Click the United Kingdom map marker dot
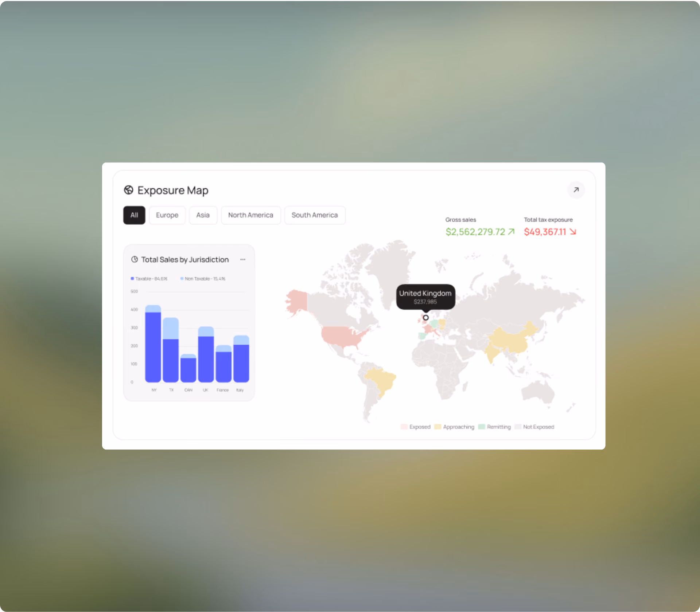This screenshot has height=612, width=700. click(425, 318)
